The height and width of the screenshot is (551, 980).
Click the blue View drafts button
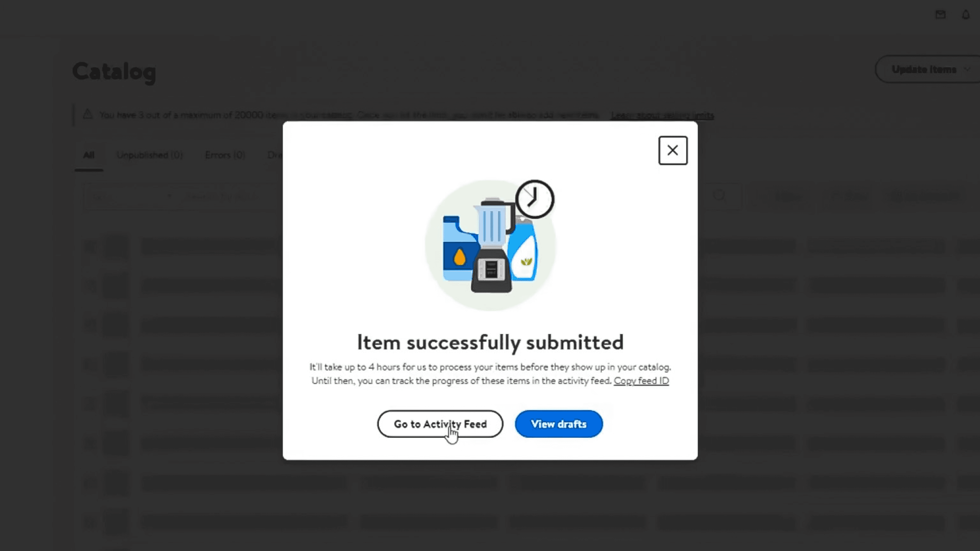coord(558,424)
